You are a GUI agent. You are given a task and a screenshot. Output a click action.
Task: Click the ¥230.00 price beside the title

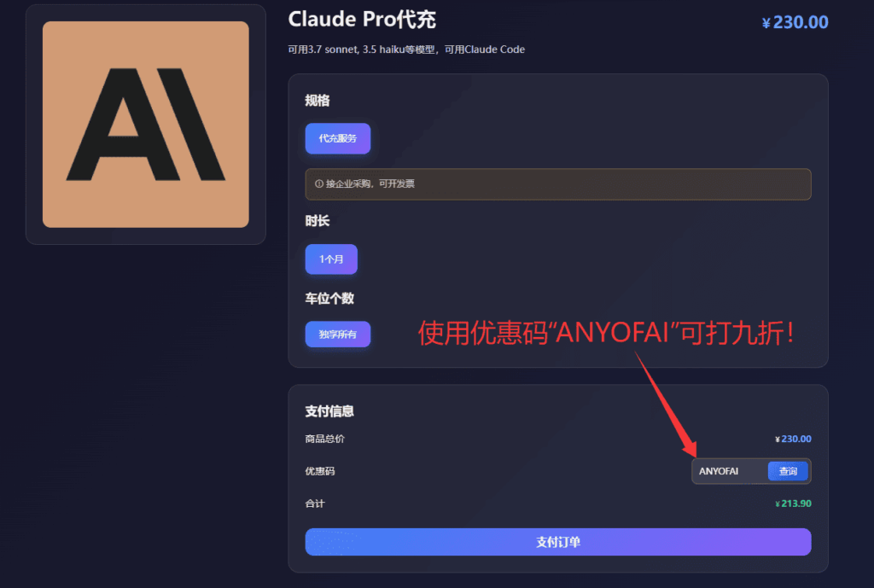(x=795, y=22)
